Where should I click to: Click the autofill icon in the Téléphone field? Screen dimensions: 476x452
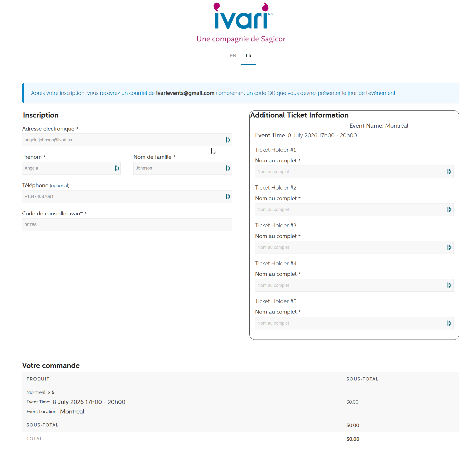(x=228, y=197)
